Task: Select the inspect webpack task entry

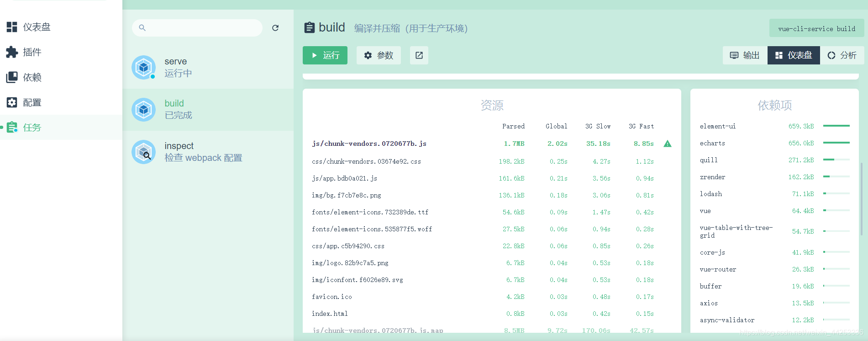Action: click(208, 152)
